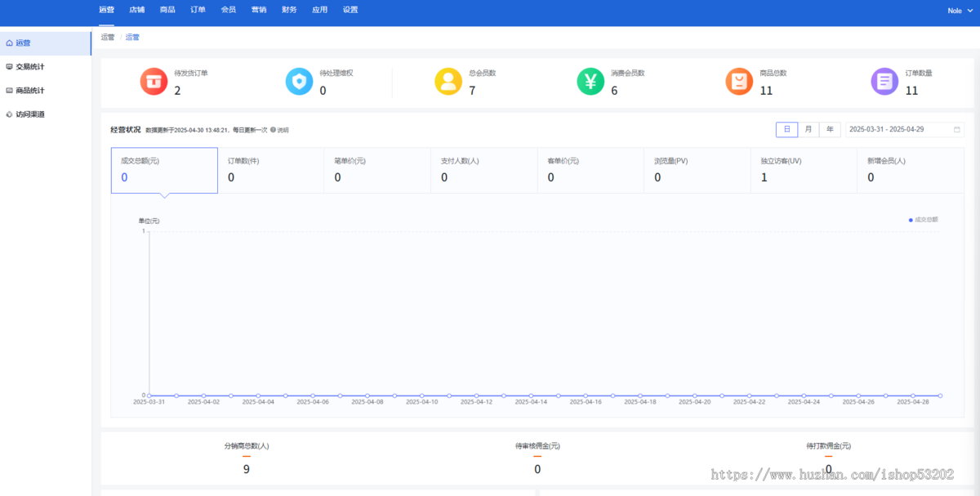980x496 pixels.
Task: Go to 营销 in top navigation
Action: tap(259, 10)
